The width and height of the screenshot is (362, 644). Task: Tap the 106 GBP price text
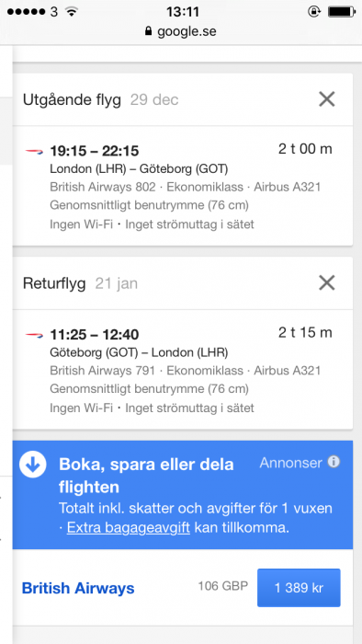point(223,586)
